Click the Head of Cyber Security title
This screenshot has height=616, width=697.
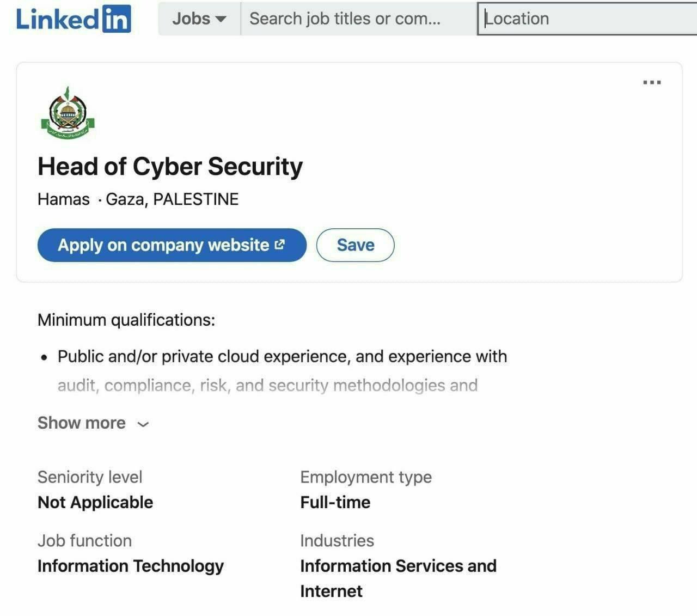point(170,167)
